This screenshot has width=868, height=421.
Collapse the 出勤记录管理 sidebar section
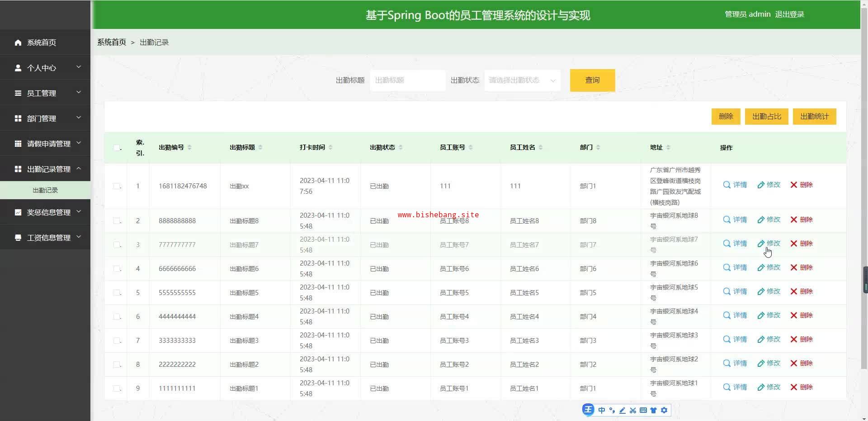[45, 169]
